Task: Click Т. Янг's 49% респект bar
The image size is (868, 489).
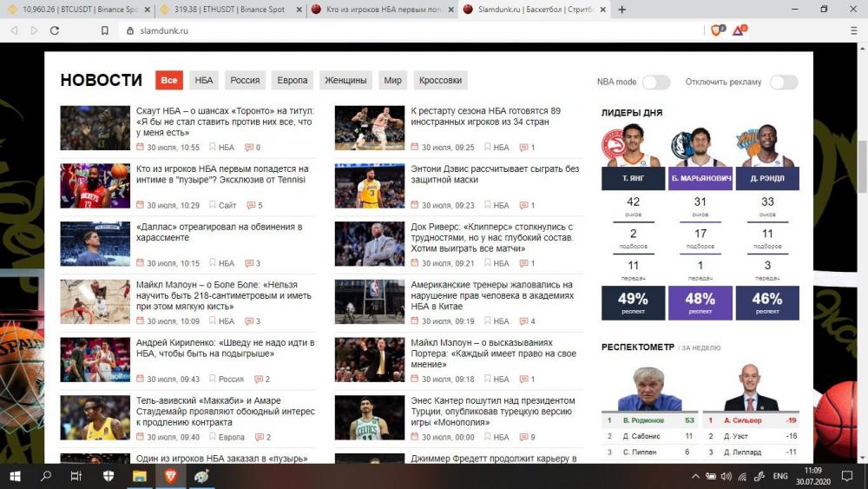Action: [x=633, y=303]
